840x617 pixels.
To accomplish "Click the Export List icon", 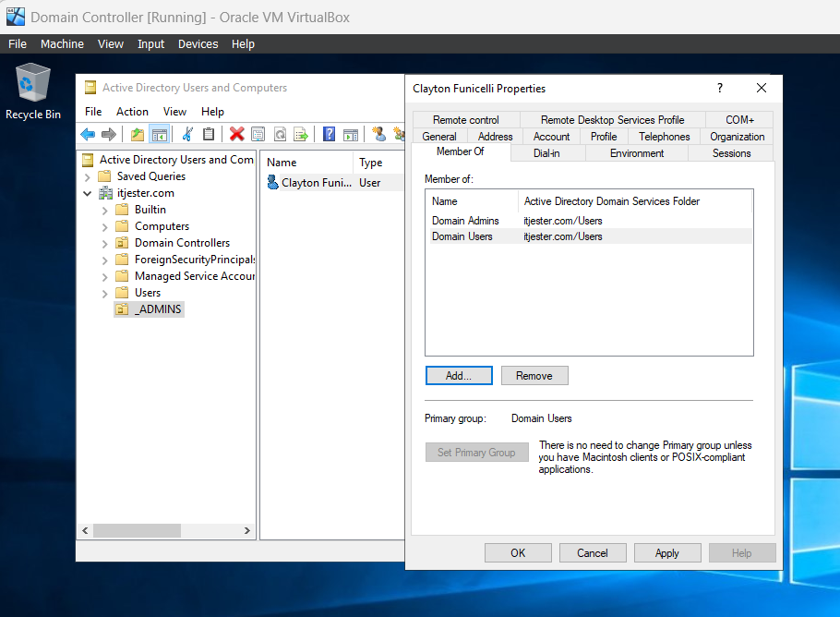I will 302,134.
